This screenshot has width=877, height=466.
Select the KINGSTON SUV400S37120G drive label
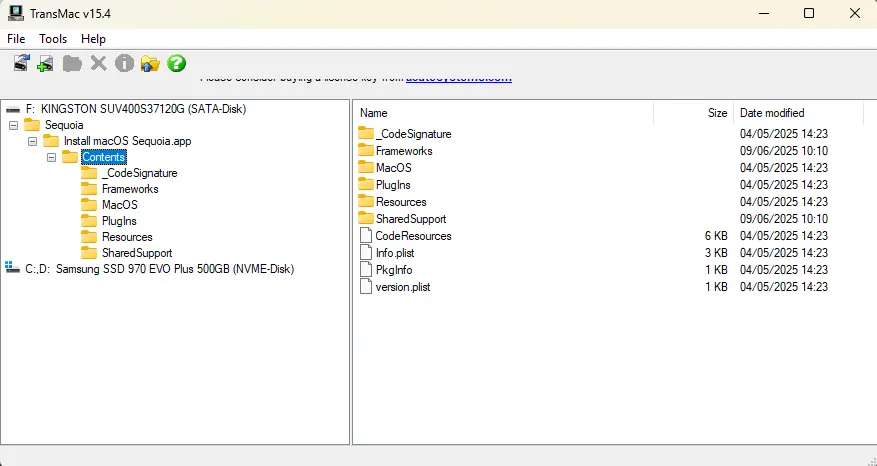(136, 109)
